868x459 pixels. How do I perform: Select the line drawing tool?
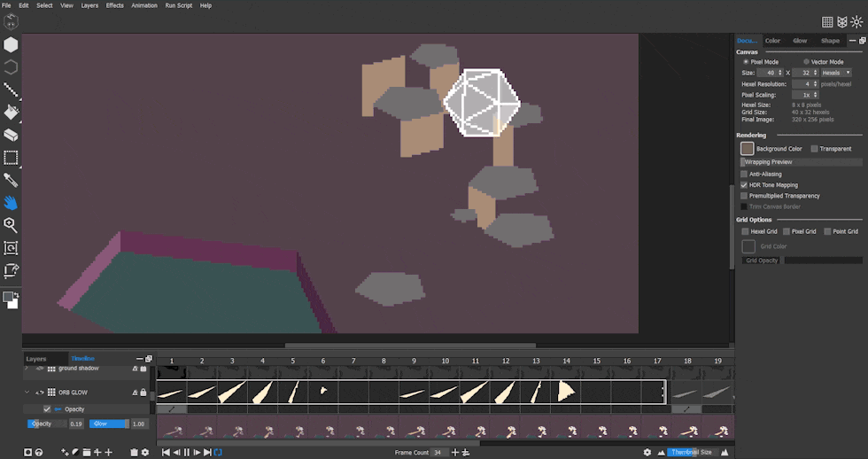click(x=11, y=89)
